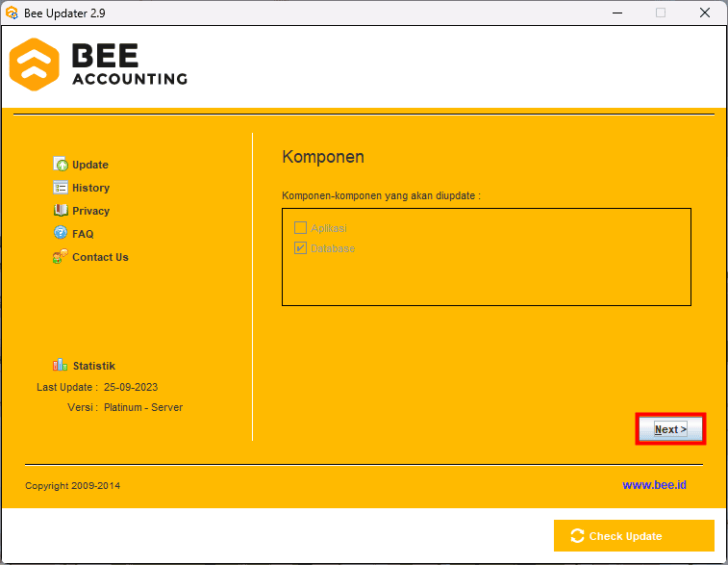728x565 pixels.
Task: Click the Platinum - Server version text
Action: coord(143,407)
